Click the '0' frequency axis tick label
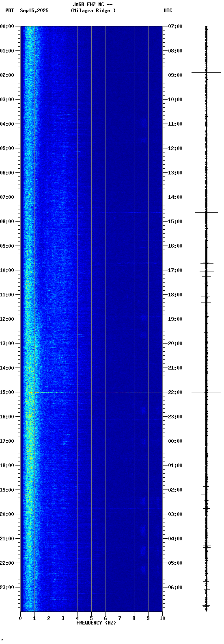Viewport: 224px width, 644px height. 20,618
